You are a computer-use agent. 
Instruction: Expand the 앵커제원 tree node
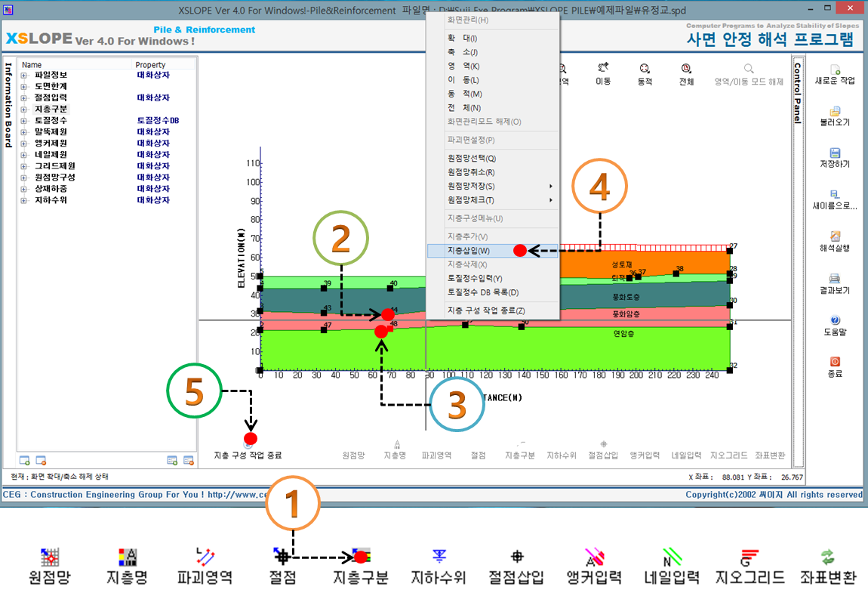24,144
